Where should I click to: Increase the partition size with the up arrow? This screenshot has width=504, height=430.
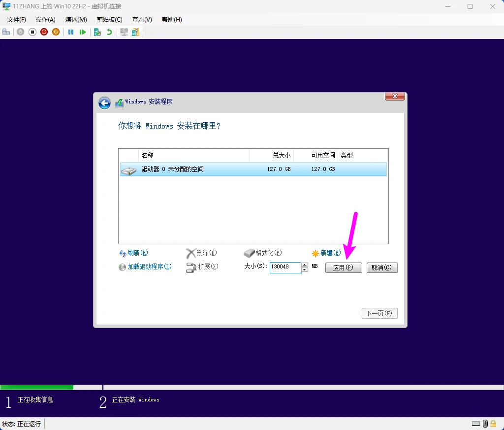304,265
